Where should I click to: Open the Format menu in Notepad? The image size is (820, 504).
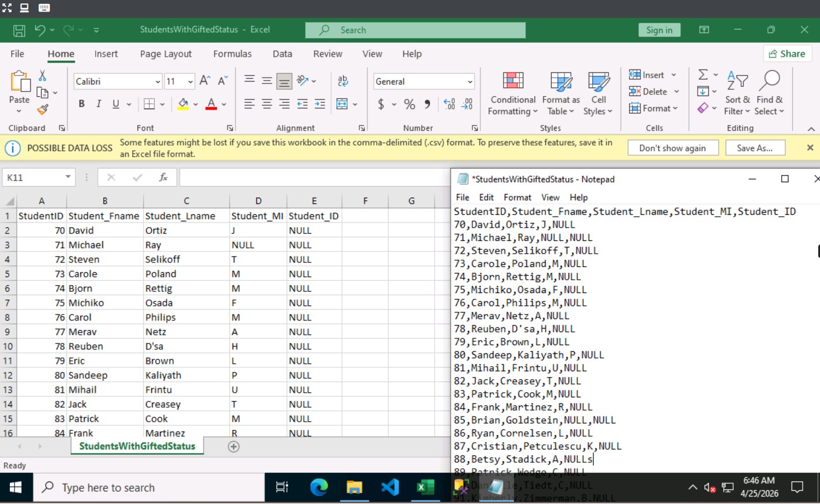tap(517, 197)
